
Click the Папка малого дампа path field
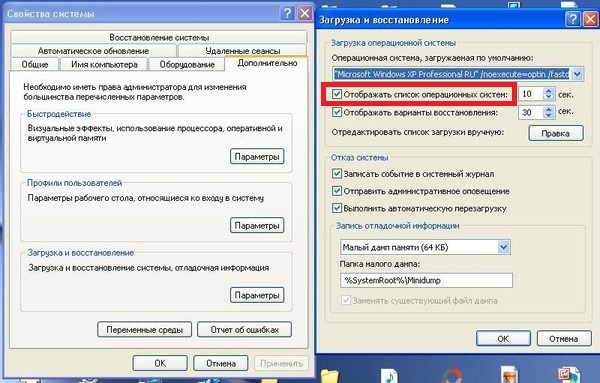(x=426, y=280)
